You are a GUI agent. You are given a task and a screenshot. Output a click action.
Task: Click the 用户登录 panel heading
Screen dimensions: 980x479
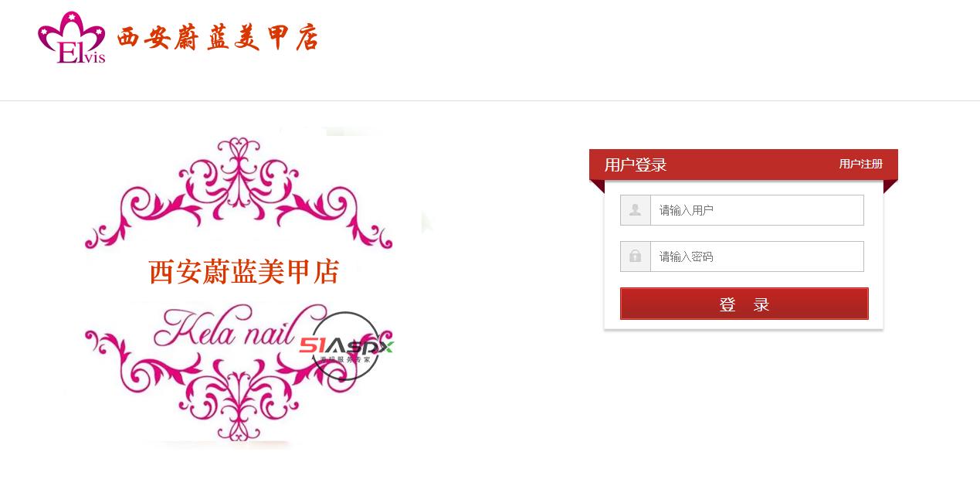636,165
